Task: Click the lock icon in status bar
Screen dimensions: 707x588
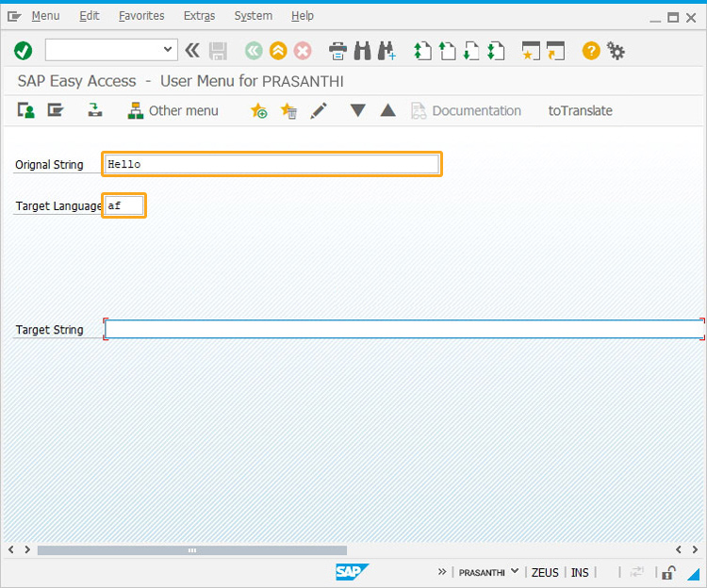Action: (x=668, y=573)
